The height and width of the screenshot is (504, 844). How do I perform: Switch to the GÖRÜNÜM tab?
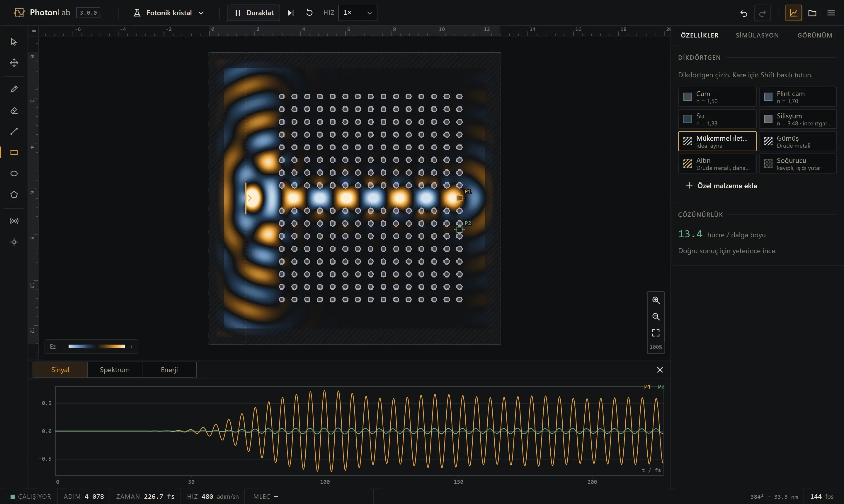814,35
